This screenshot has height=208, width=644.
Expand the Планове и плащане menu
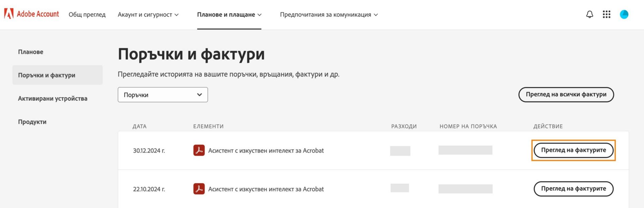(x=229, y=15)
